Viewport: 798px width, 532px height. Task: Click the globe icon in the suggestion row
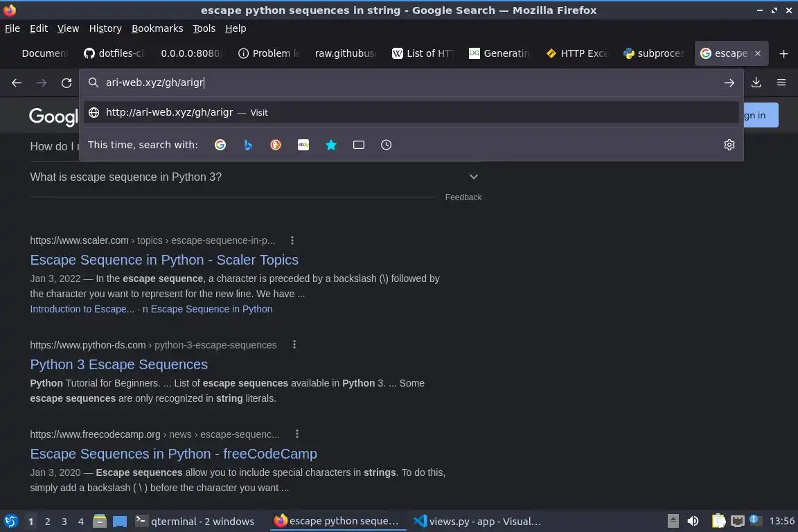[x=94, y=112]
